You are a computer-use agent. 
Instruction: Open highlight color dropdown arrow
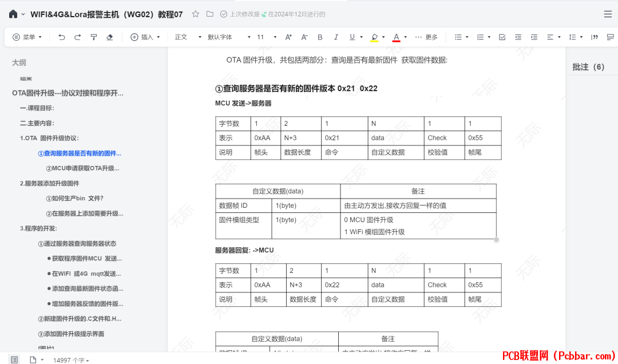click(x=383, y=37)
